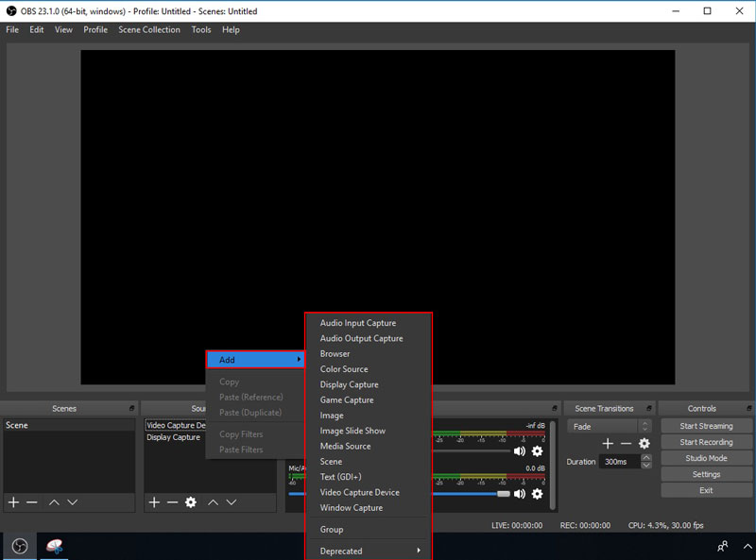Screen dimensions: 756x560
Task: Choose Game Capture source
Action: coord(369,400)
